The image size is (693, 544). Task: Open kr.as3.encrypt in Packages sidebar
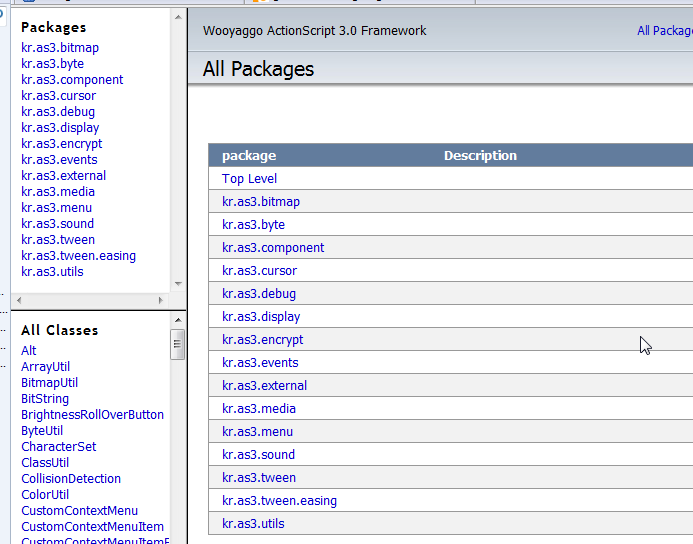[61, 144]
